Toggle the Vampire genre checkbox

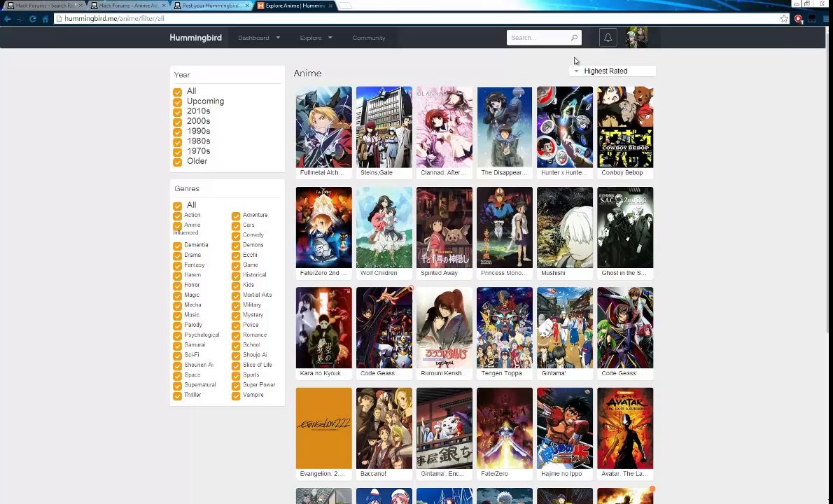point(236,396)
